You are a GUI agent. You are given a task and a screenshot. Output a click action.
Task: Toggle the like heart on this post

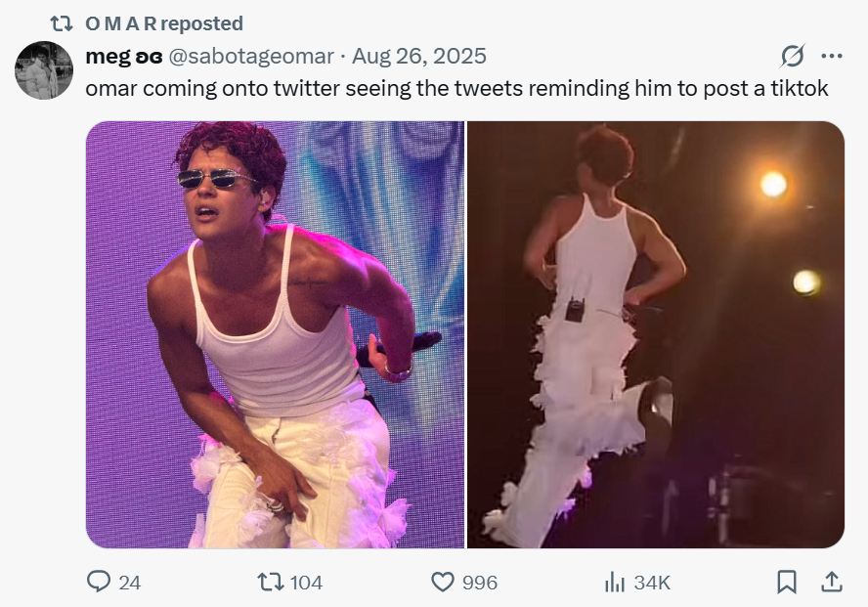click(443, 582)
